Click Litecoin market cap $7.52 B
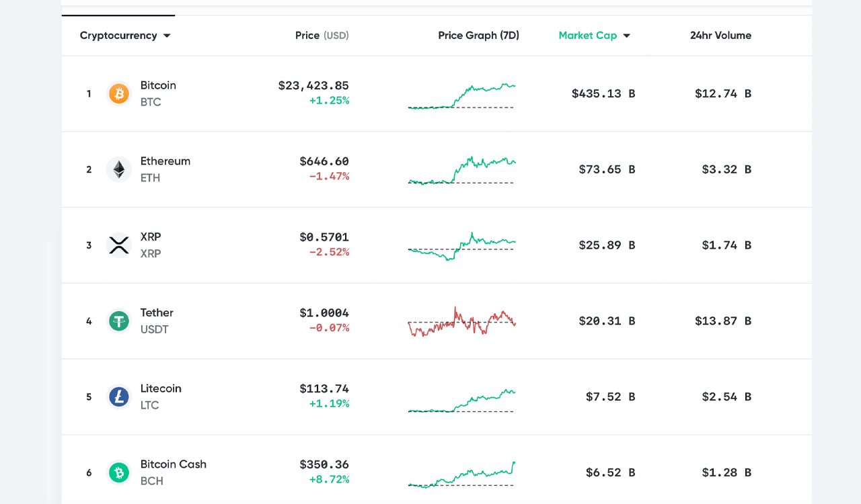Screen dimensions: 861x504 coord(611,397)
